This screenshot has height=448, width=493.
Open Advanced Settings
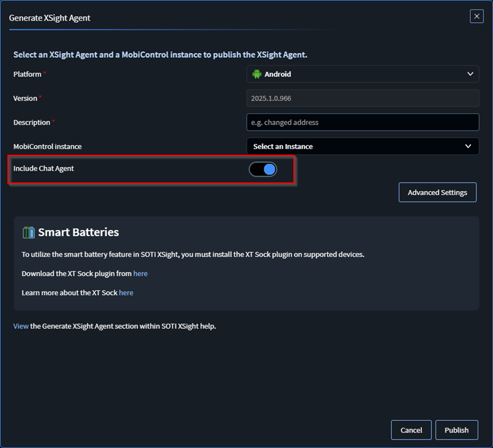438,192
